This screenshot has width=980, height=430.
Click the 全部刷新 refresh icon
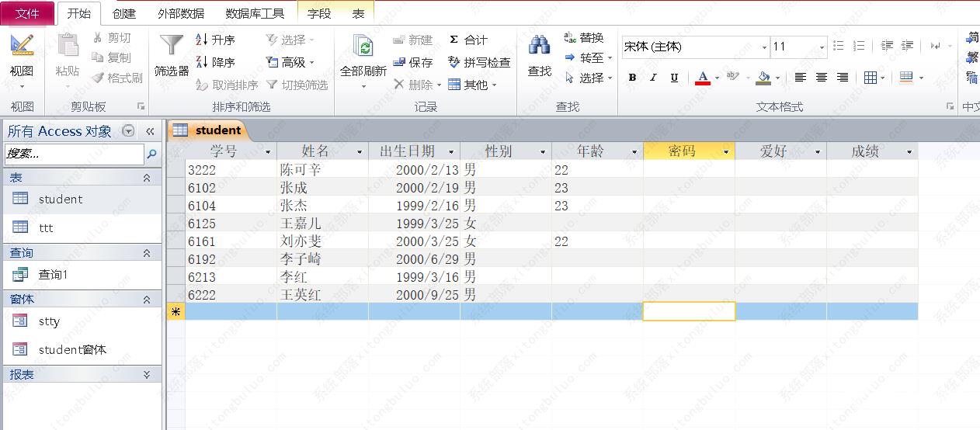(x=363, y=47)
